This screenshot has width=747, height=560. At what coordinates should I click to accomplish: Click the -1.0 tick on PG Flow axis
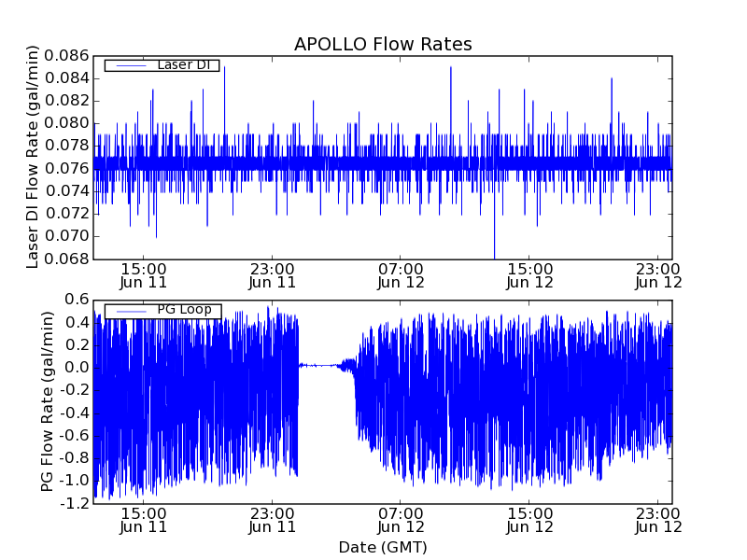click(x=75, y=481)
